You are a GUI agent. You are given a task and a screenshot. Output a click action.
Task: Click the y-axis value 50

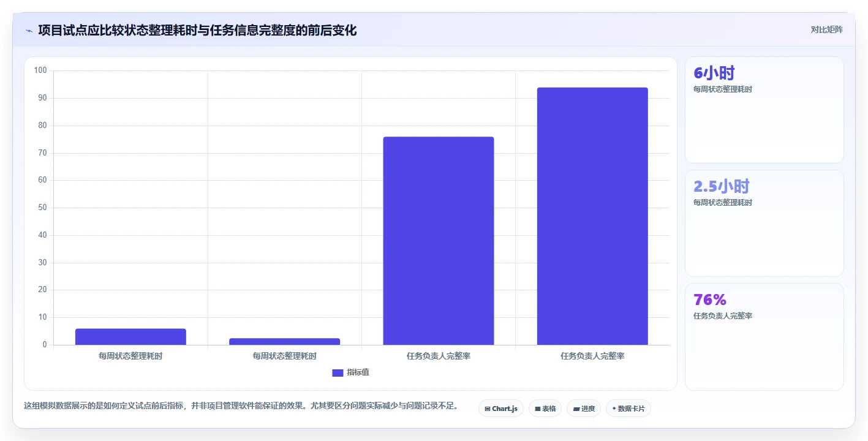42,208
